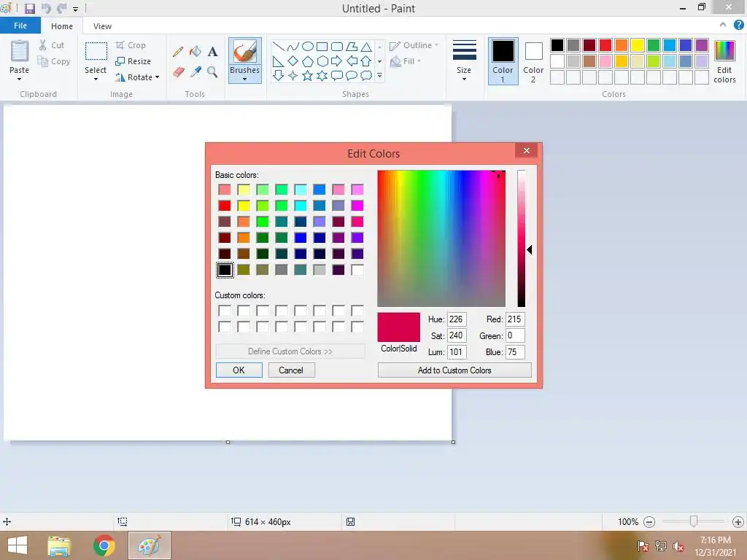Switch to the View tab

pyautogui.click(x=102, y=26)
